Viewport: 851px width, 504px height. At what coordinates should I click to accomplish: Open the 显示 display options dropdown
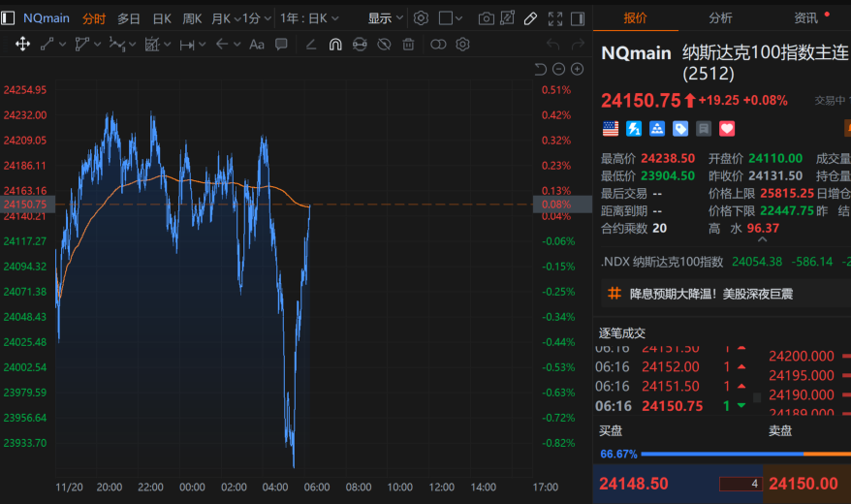[x=386, y=18]
